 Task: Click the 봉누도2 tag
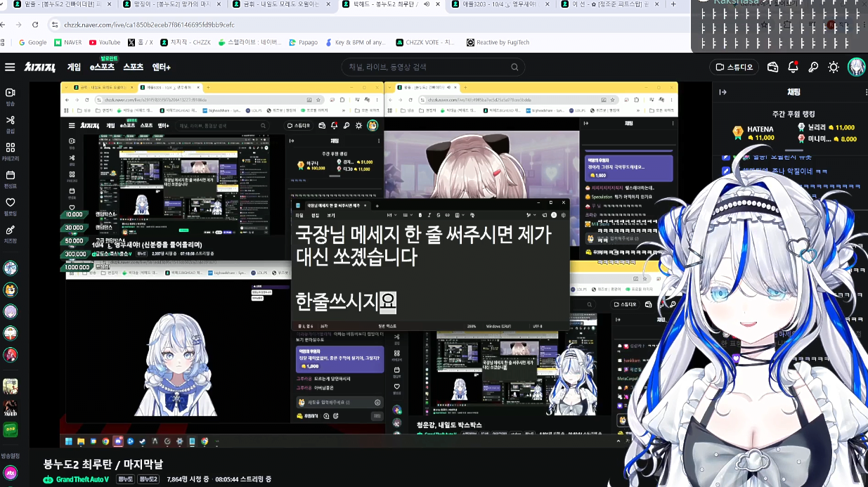[148, 479]
